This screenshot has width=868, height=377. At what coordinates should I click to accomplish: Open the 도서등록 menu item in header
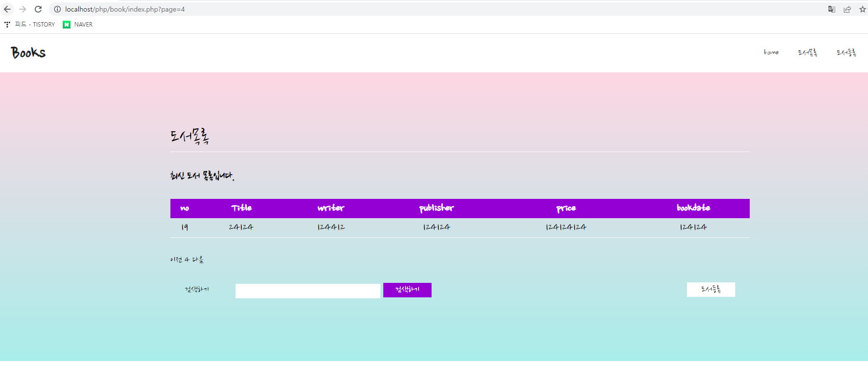pyautogui.click(x=846, y=53)
